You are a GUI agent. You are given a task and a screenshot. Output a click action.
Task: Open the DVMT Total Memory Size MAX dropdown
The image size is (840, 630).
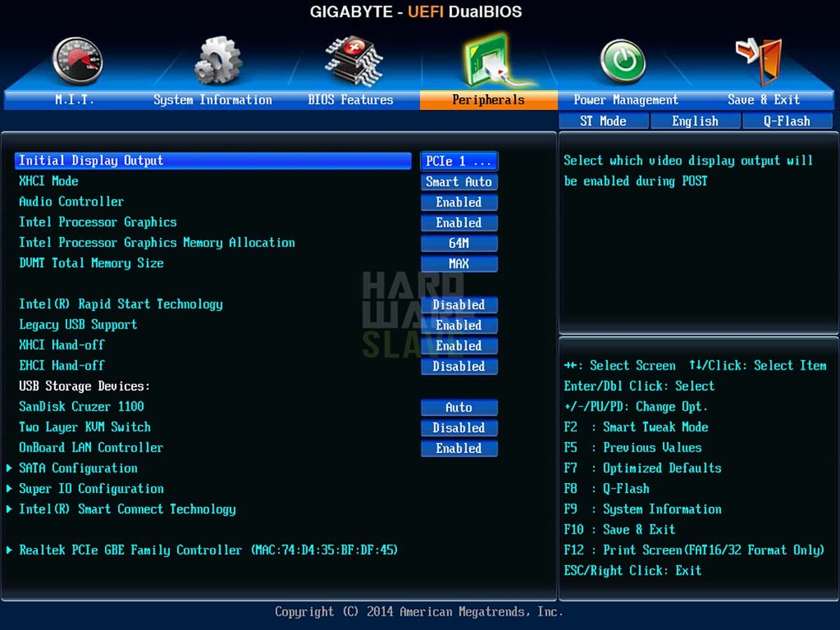(459, 264)
